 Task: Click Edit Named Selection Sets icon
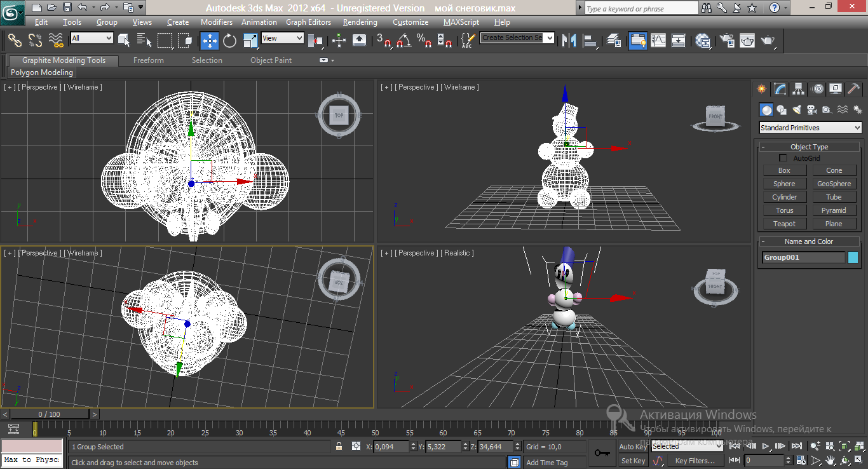pyautogui.click(x=467, y=41)
